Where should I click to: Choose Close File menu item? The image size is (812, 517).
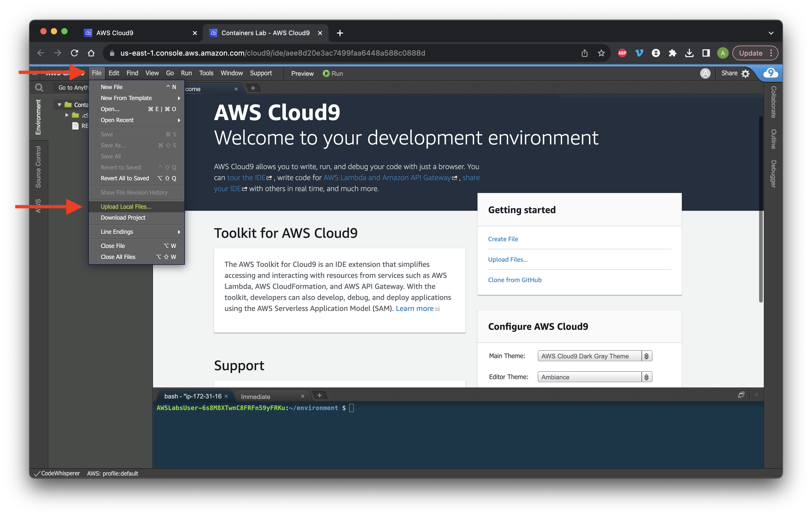136,246
